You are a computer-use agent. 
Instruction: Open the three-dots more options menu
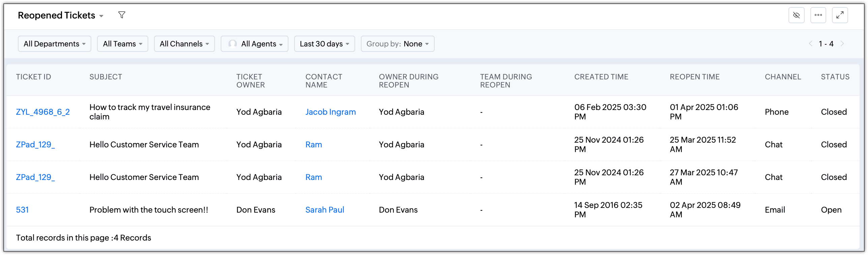pyautogui.click(x=818, y=15)
